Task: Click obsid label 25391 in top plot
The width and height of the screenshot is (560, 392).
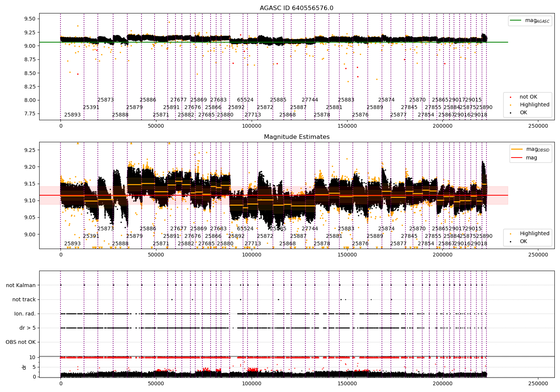Action: coord(91,108)
